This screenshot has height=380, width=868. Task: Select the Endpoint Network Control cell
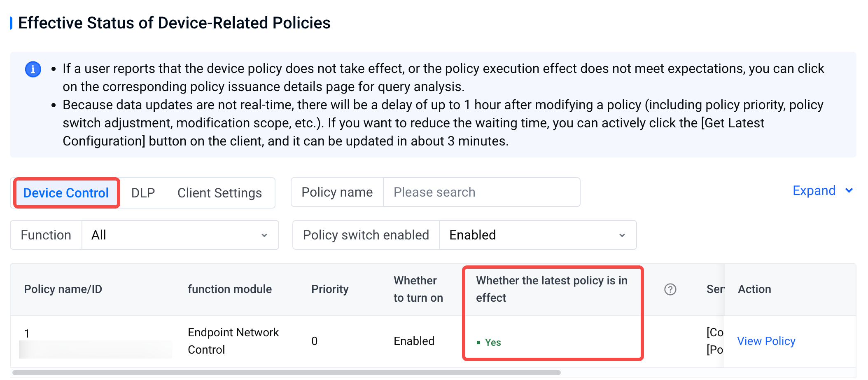point(233,341)
